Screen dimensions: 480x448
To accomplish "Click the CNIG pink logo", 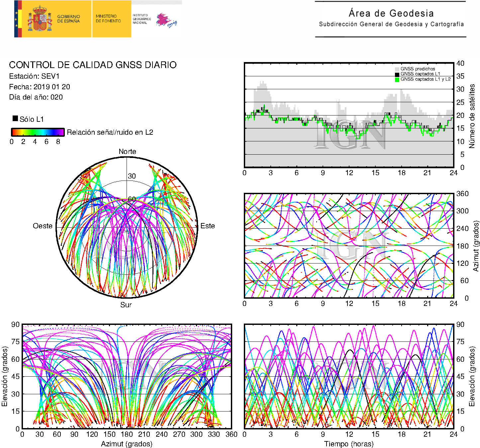I will (x=167, y=21).
